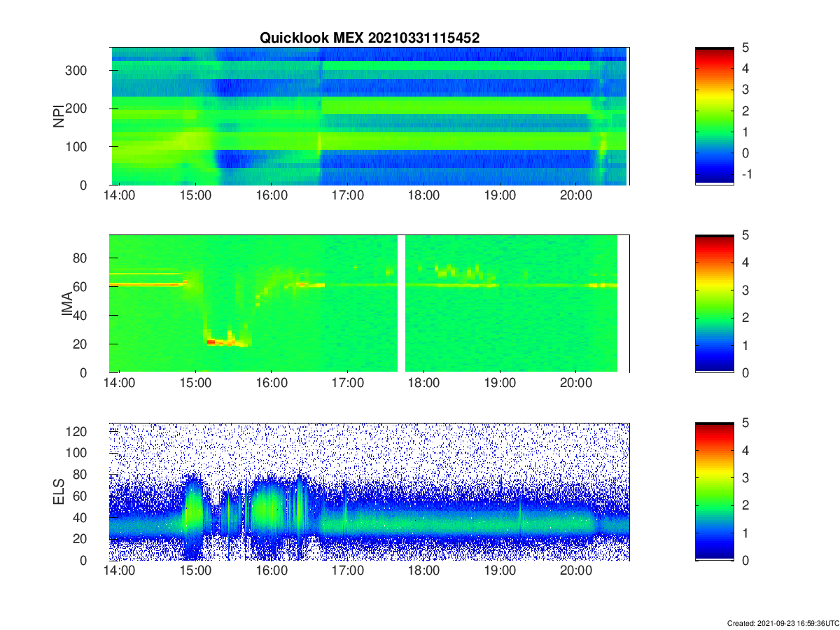Click the ELS panel colorbar
The image size is (840, 630).
(x=715, y=491)
